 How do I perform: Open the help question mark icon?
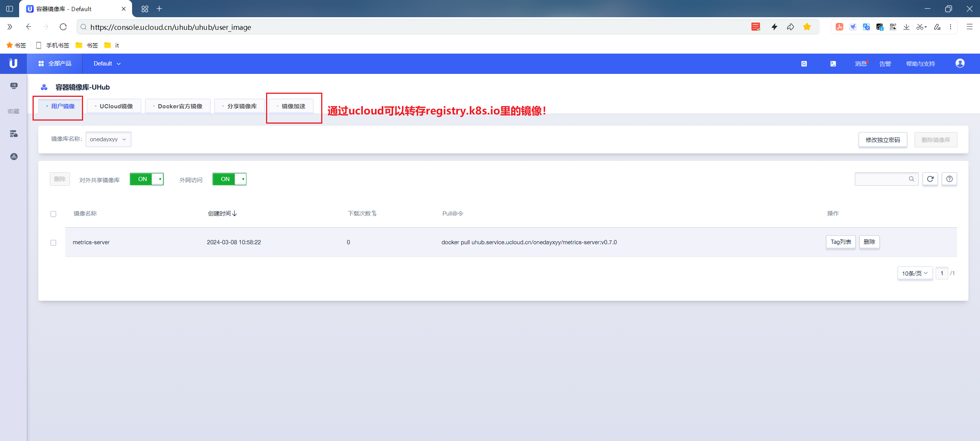[949, 179]
